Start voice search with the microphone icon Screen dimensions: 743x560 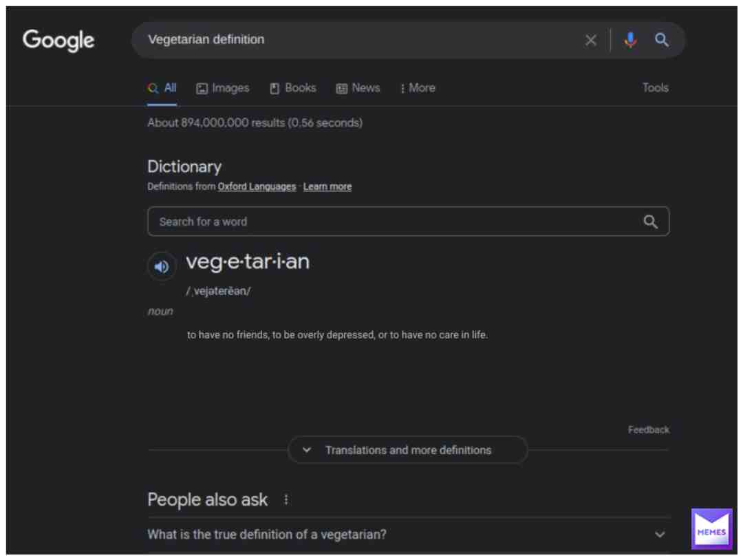coord(630,41)
